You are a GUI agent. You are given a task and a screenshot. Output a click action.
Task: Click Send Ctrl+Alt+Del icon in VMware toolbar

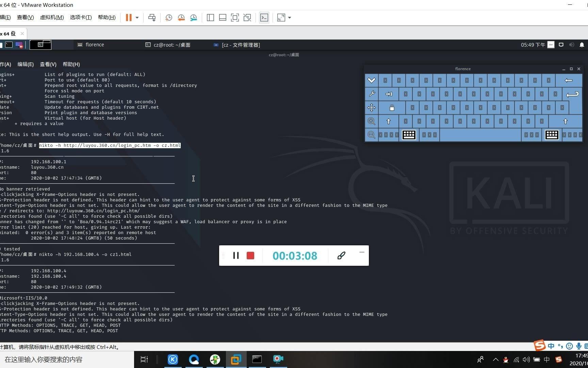[152, 18]
